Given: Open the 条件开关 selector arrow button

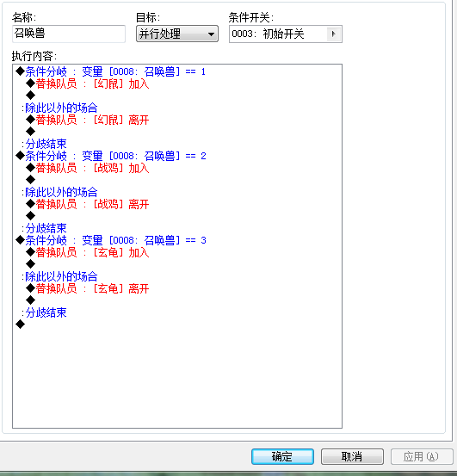Looking at the screenshot, I should pos(334,34).
